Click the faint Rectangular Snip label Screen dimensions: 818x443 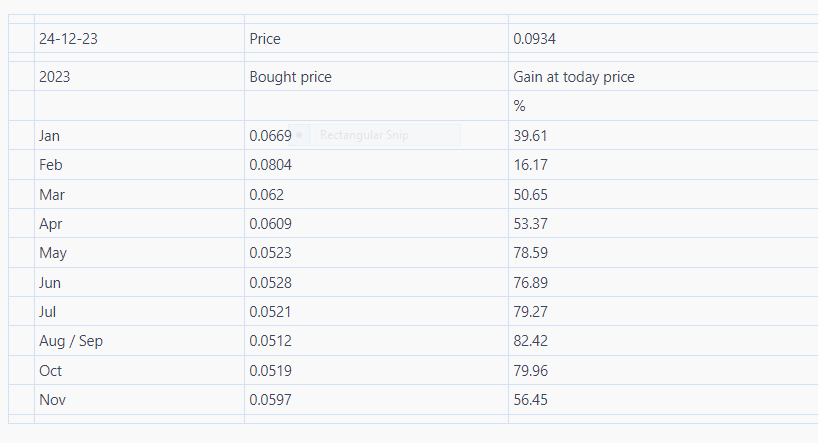tap(364, 135)
